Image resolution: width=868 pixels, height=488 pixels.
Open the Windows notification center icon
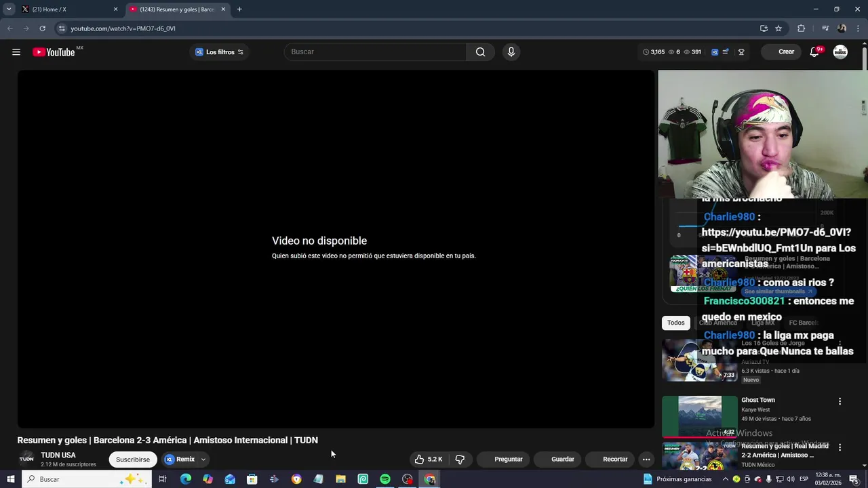[854, 479]
